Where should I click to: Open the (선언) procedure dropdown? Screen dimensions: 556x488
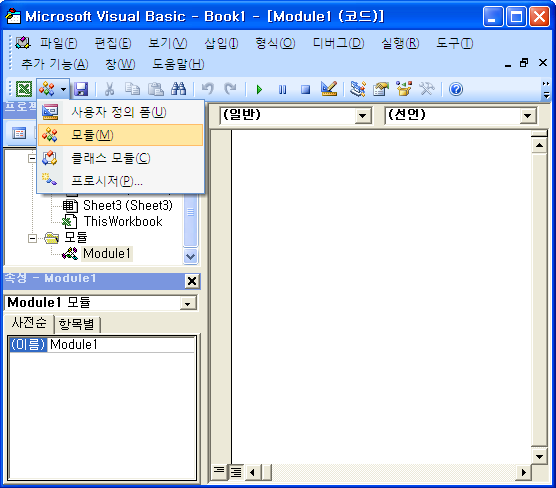tap(527, 116)
